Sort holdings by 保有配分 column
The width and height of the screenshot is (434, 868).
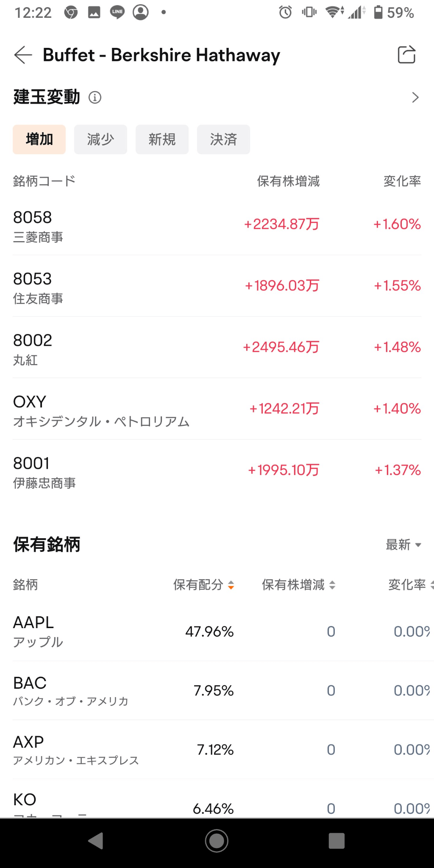203,585
